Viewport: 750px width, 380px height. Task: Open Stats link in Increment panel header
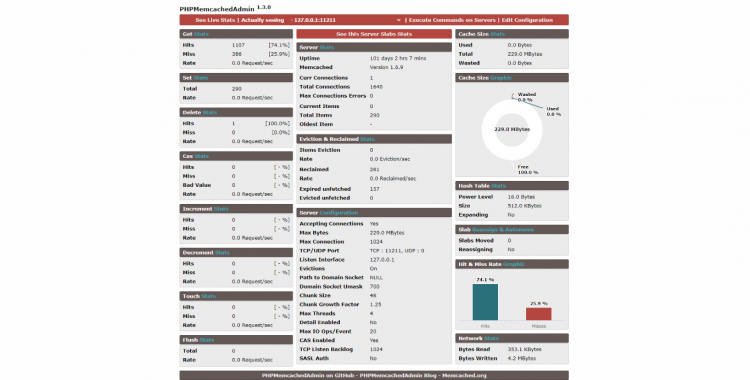coord(221,209)
